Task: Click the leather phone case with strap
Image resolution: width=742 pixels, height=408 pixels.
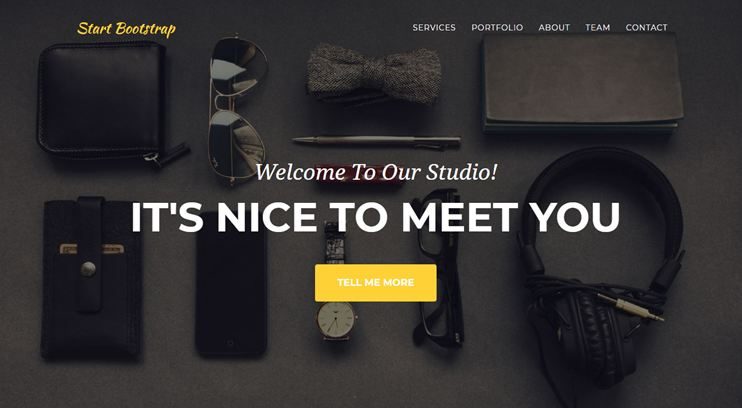Action: (x=92, y=277)
